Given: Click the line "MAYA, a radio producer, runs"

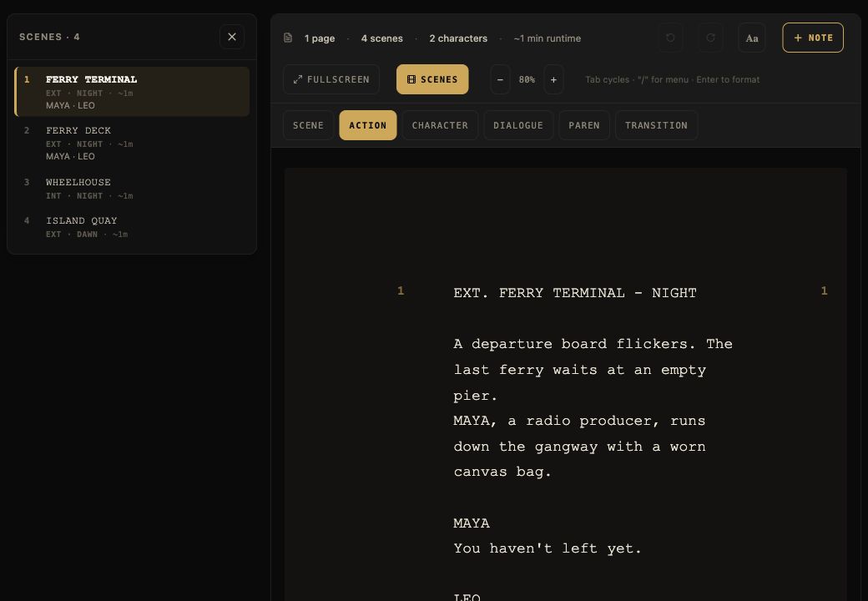Looking at the screenshot, I should 579,421.
